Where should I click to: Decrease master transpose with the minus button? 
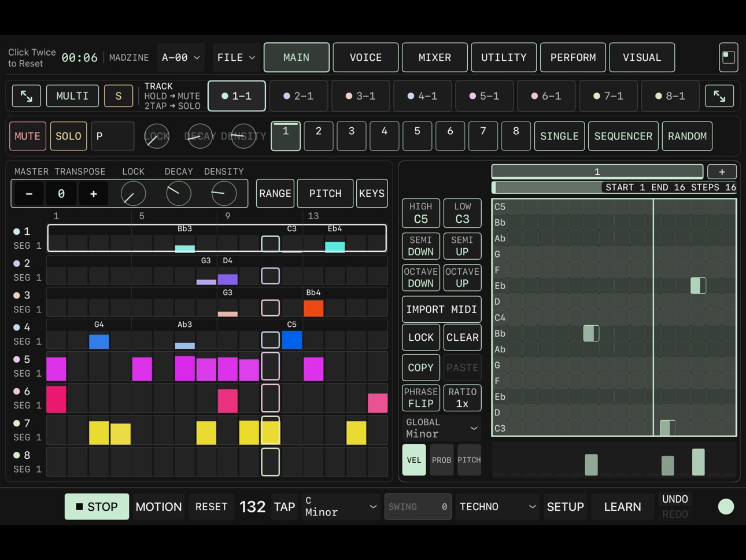[29, 194]
